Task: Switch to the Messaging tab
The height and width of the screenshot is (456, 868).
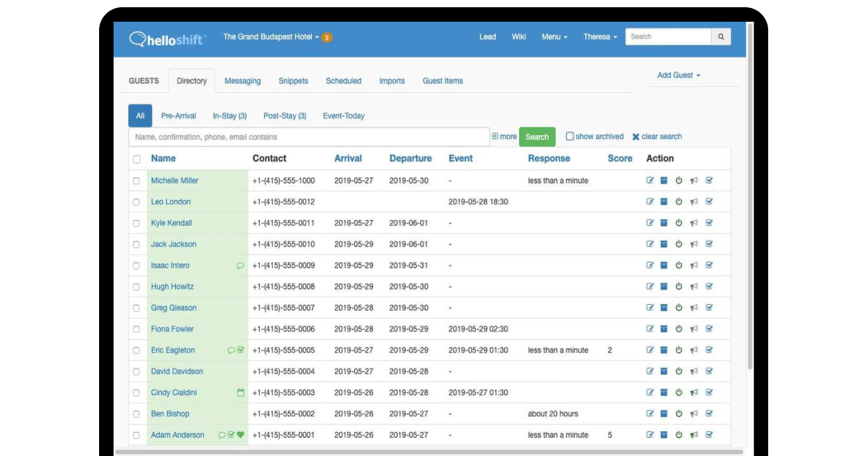Action: 242,81
